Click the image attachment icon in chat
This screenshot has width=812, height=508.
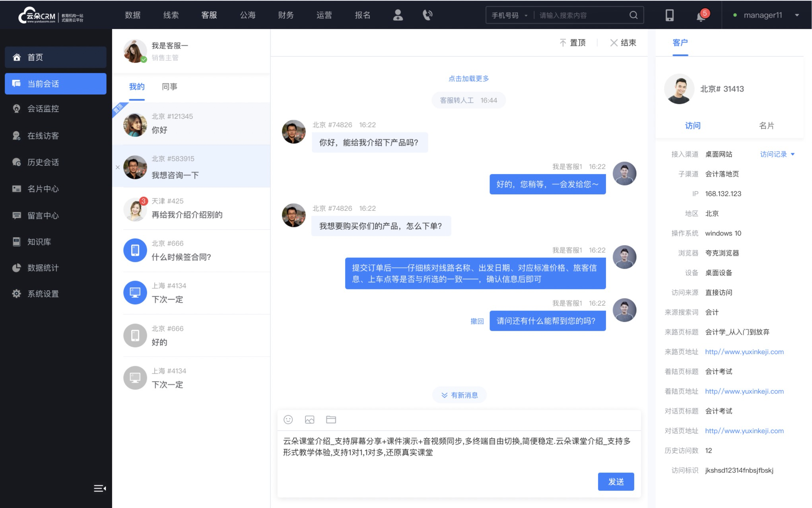click(309, 420)
